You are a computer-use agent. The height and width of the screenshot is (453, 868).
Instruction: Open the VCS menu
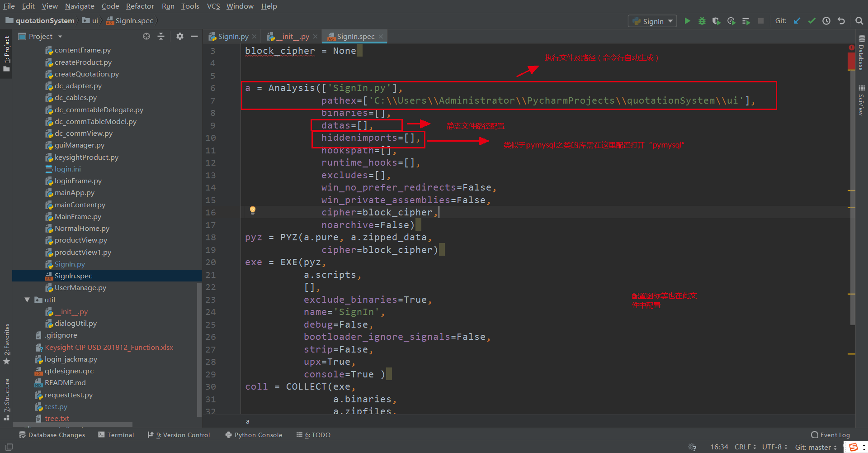[x=213, y=6]
